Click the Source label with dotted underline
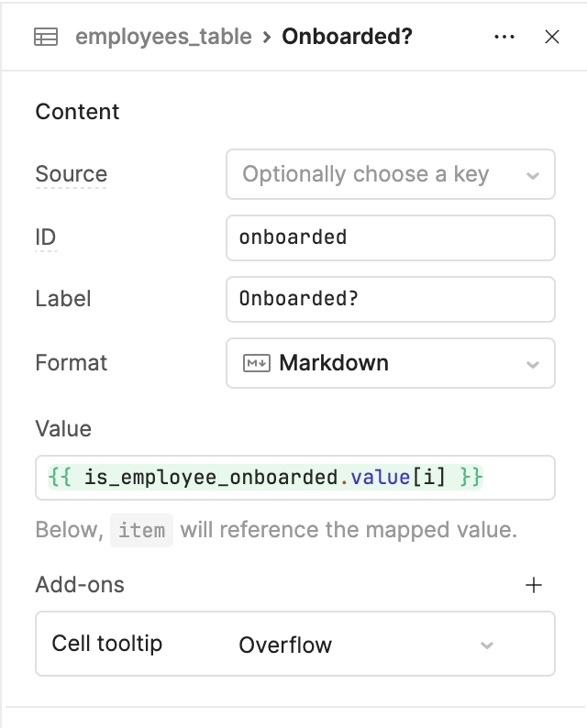587x728 pixels. (72, 174)
